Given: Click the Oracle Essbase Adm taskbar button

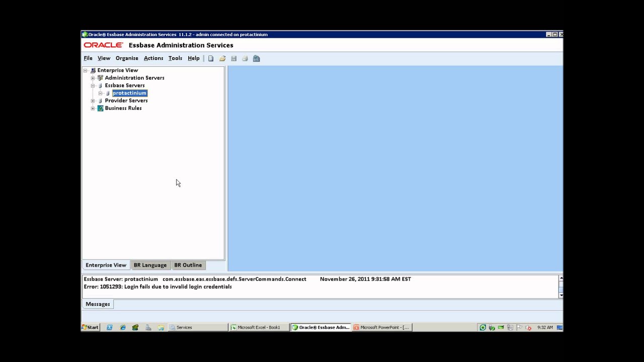Looking at the screenshot, I should (320, 327).
